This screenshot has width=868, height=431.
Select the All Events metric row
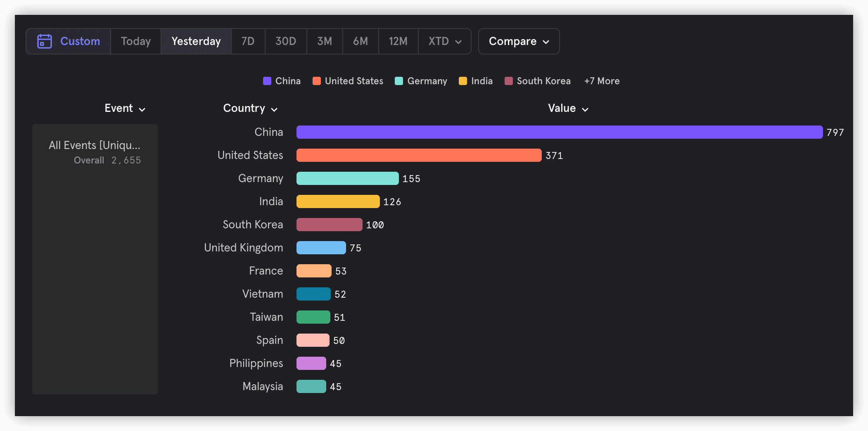coord(95,152)
